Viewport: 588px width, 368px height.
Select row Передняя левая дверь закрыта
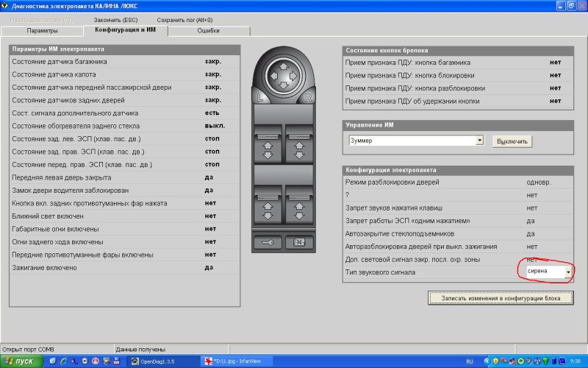tap(124, 177)
